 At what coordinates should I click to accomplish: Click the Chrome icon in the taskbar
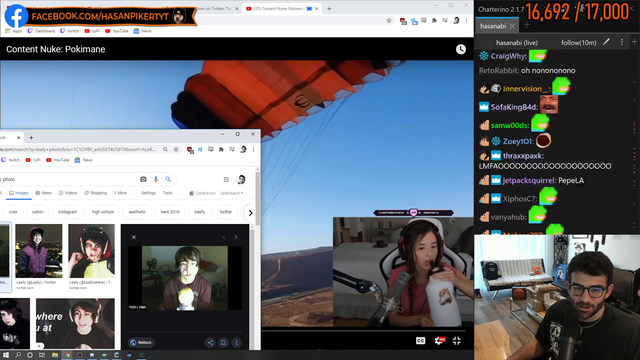click(x=67, y=355)
